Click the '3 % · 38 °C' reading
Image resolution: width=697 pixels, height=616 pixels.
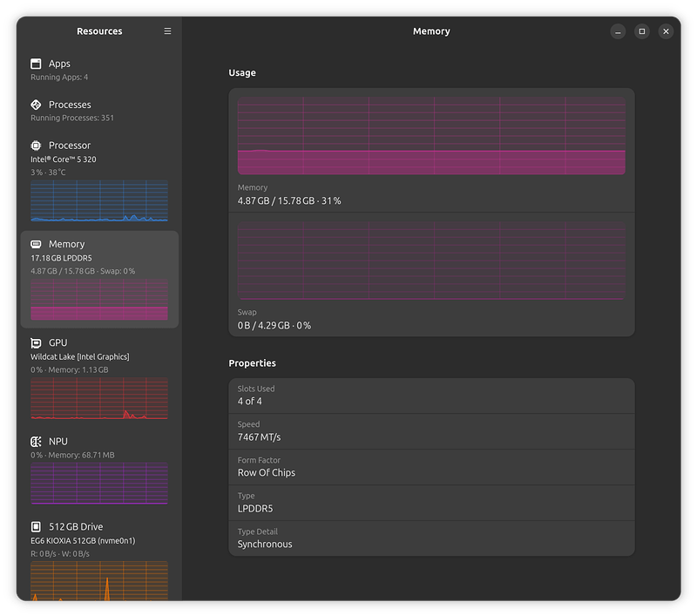[48, 172]
